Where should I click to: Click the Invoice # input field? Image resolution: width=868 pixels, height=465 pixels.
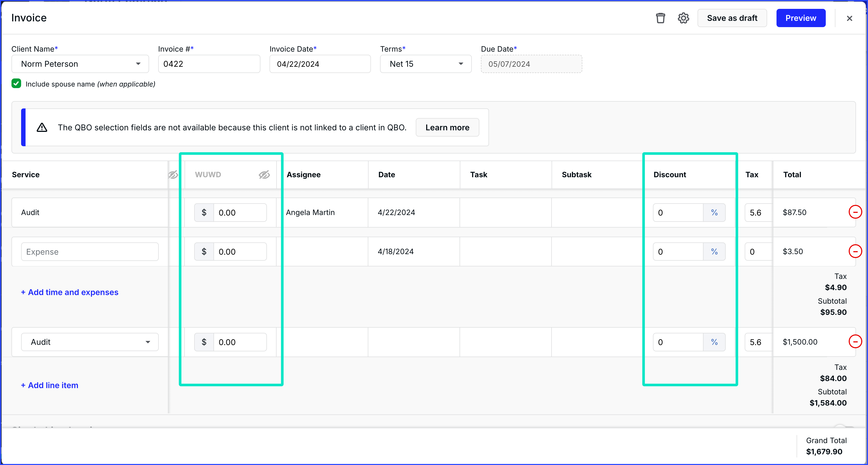209,64
